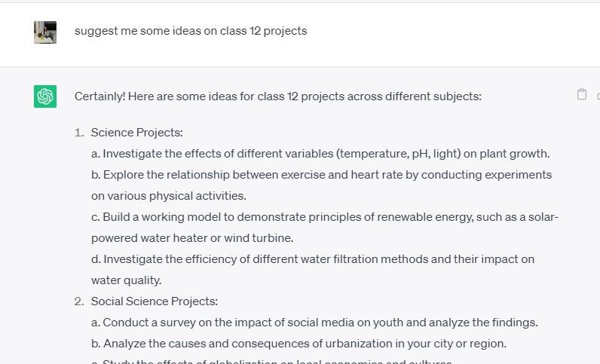Click the renewable energy working model line
Image resolution: width=600 pixels, height=364 pixels.
324,217
